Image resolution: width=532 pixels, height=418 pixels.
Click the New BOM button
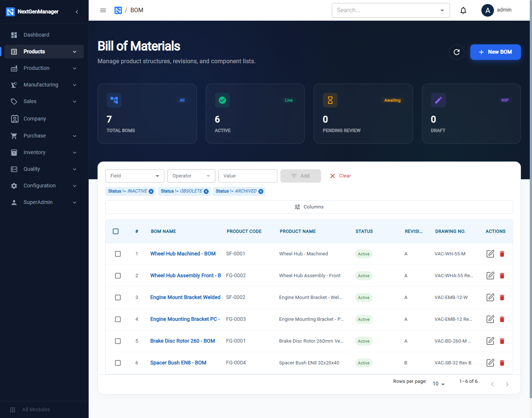(x=495, y=52)
